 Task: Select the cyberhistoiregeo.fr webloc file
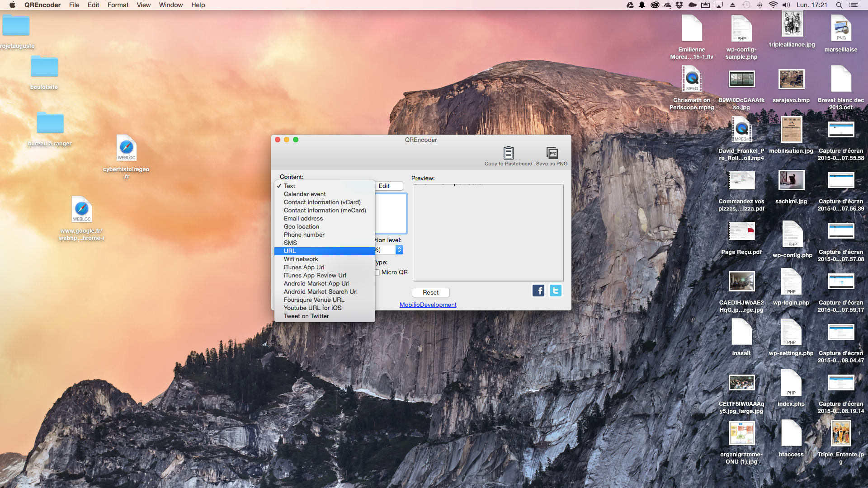[x=126, y=148]
